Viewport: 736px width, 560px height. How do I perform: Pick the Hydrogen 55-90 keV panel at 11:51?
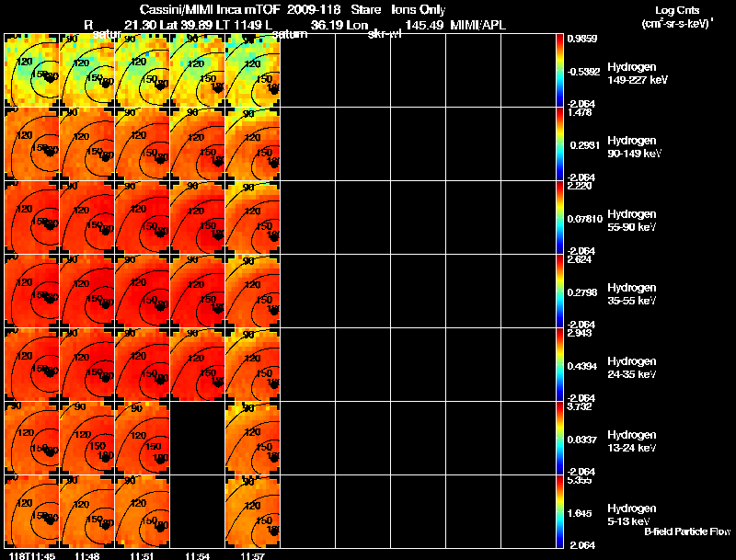pyautogui.click(x=143, y=218)
